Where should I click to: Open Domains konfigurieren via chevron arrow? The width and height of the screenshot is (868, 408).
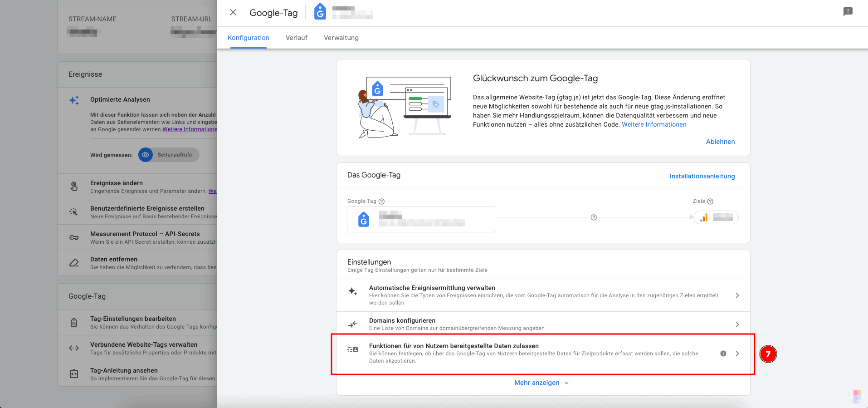point(737,324)
